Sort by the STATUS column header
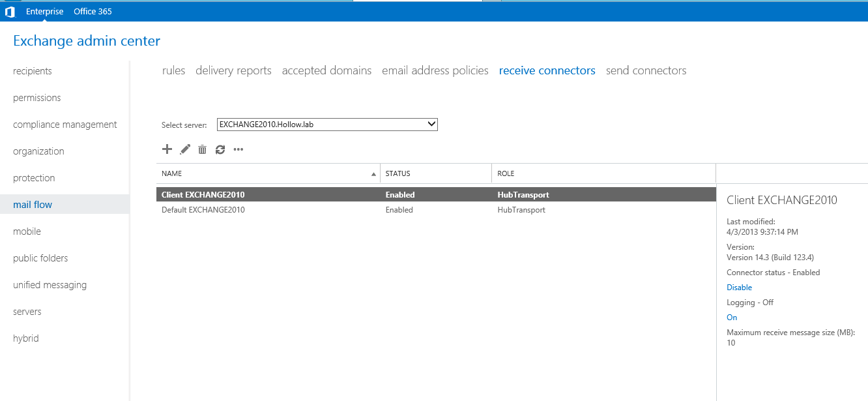This screenshot has height=401, width=868. point(398,173)
